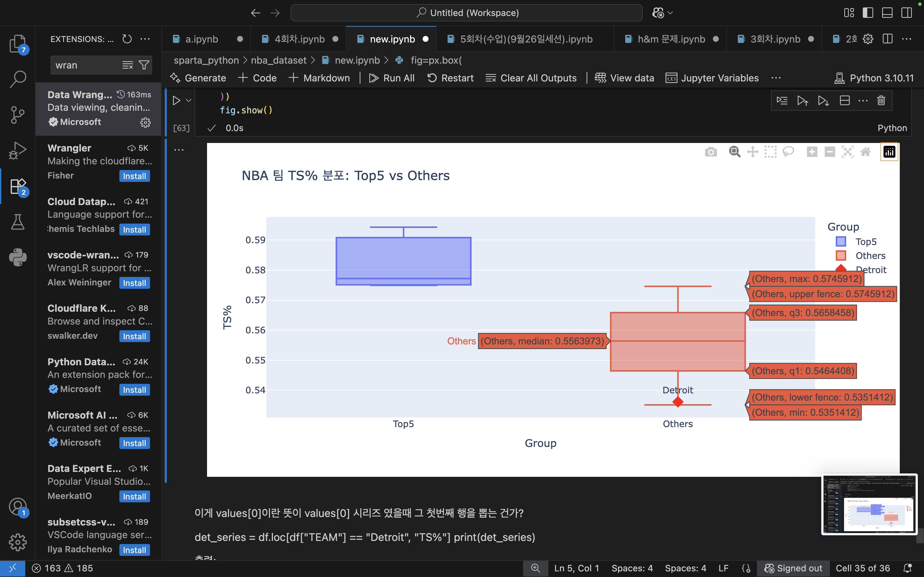Open the Run and Debug view
Screen dimensions: 924x577
point(18,150)
